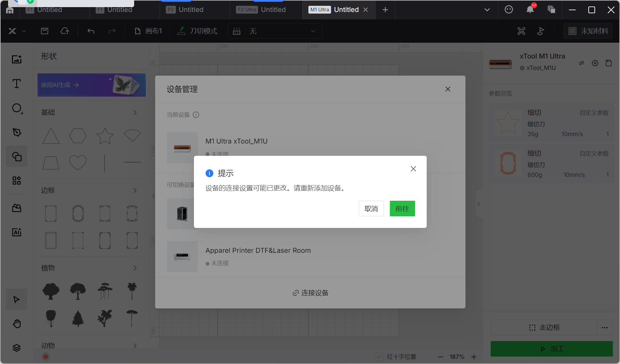
Task: Switch to the F2 Ultra Untitled tab
Action: 262,10
